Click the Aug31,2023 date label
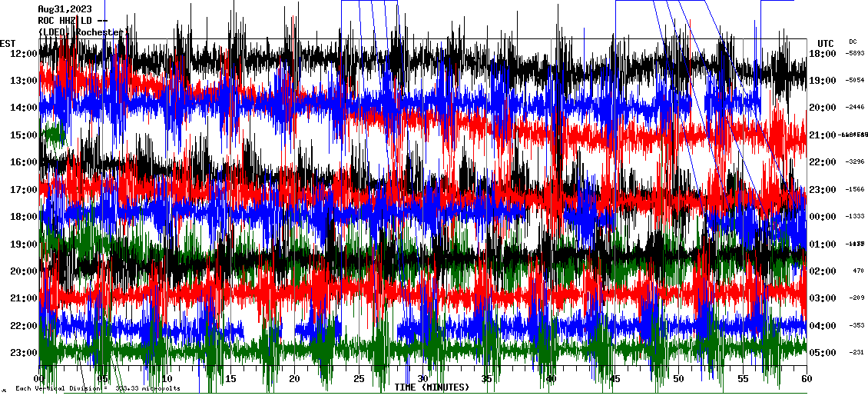Viewport: 868px width, 399px height. click(x=65, y=9)
